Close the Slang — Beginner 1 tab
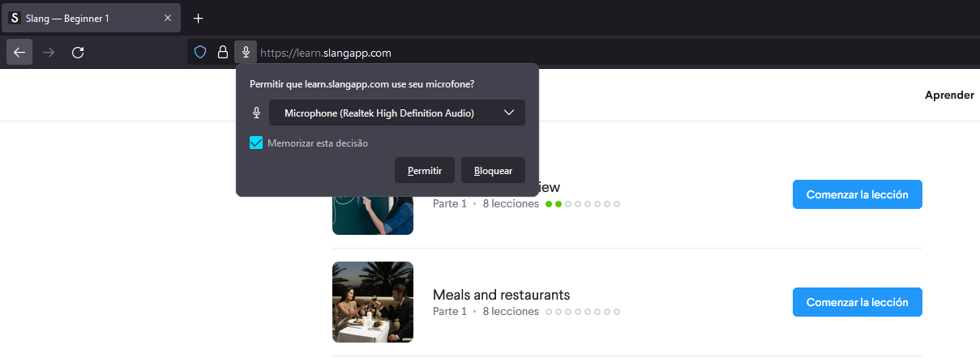The image size is (980, 362). tap(168, 18)
